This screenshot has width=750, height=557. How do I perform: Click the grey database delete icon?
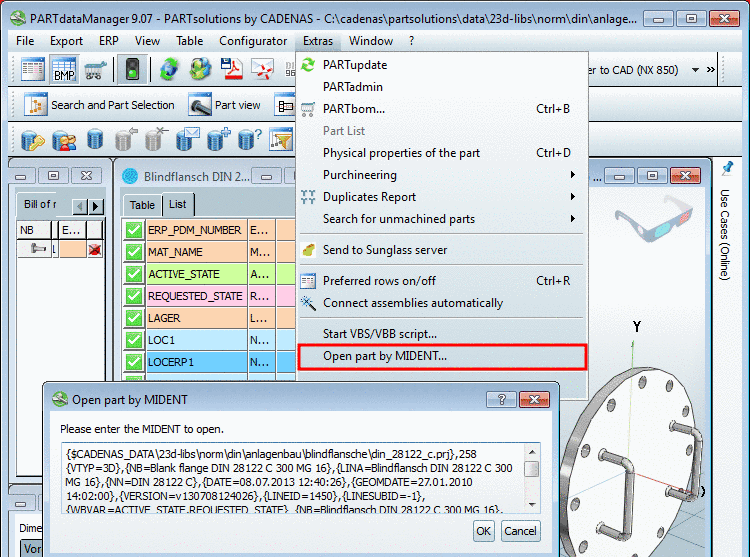click(x=156, y=140)
